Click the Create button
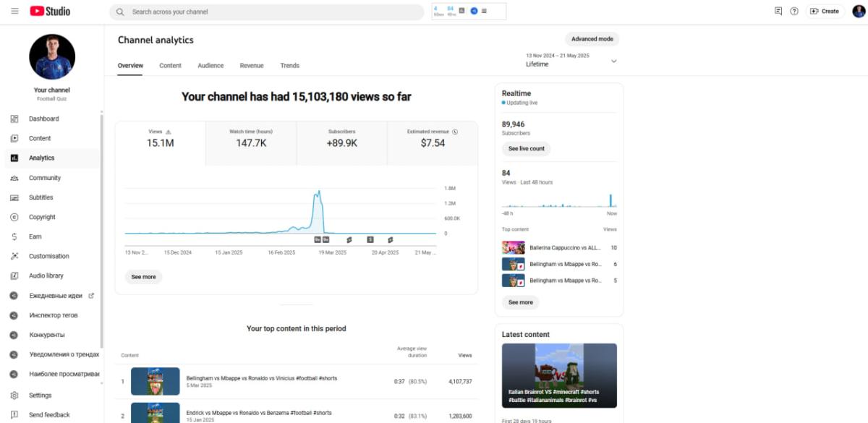Viewport: 868px width, 423px height. click(x=825, y=12)
